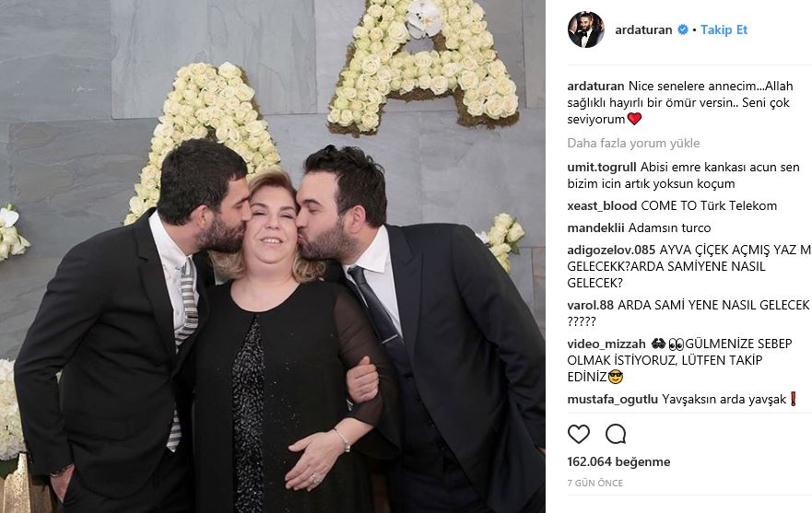
Task: Open the 7 GÜN ÖNCE timestamp link
Action: (595, 483)
